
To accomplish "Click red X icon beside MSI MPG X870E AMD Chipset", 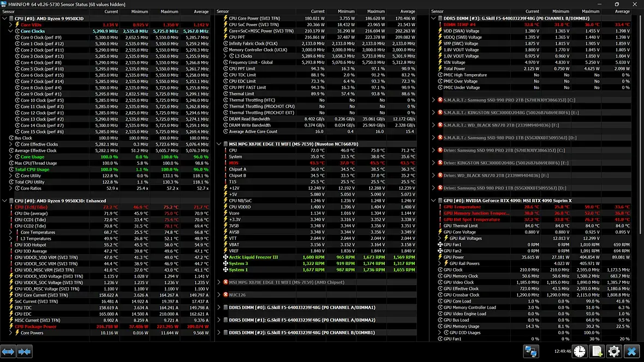I will coord(225,282).
